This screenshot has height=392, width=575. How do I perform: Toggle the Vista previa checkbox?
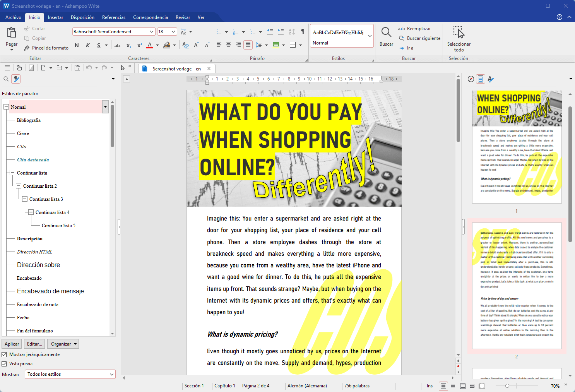pyautogui.click(x=4, y=364)
